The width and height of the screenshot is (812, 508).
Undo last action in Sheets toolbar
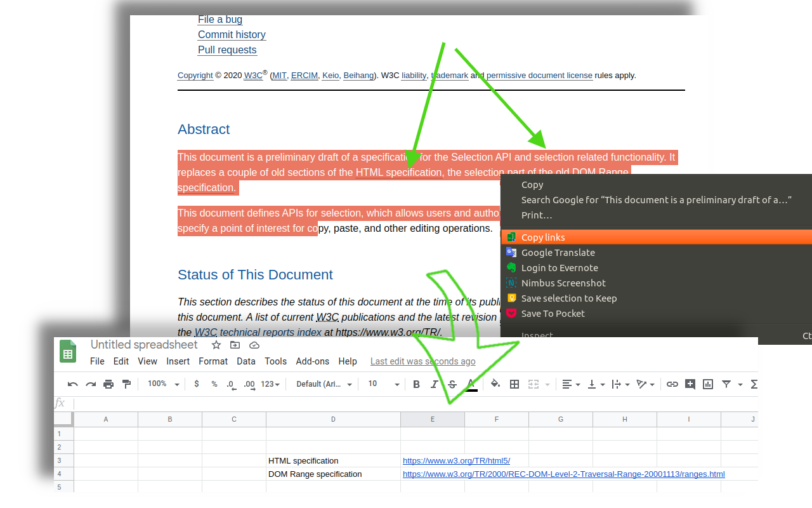click(72, 384)
